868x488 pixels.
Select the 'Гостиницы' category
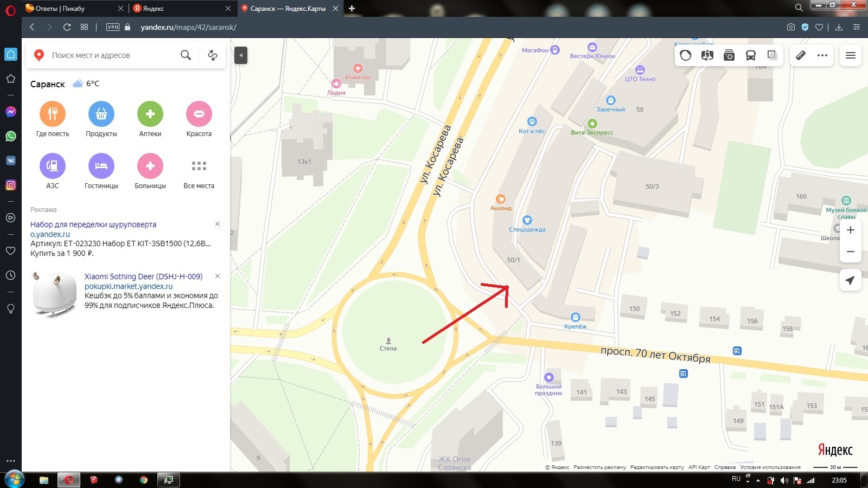[x=101, y=171]
